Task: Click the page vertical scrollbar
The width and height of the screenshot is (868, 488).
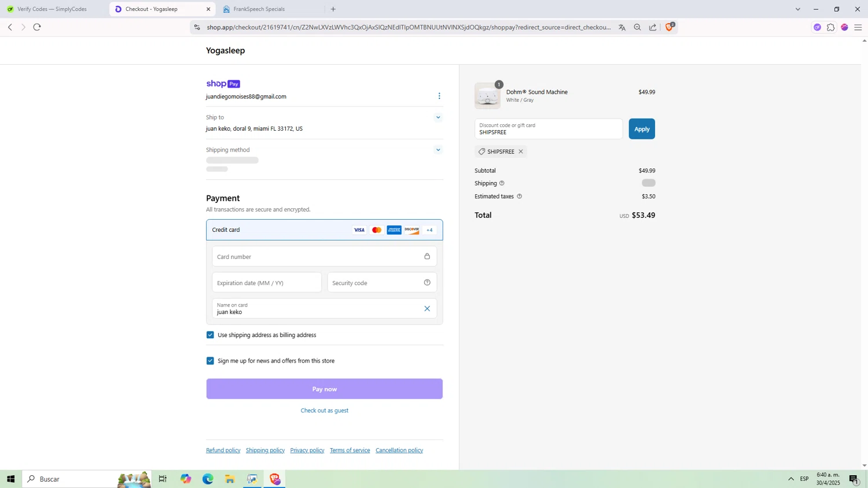Action: tap(865, 253)
